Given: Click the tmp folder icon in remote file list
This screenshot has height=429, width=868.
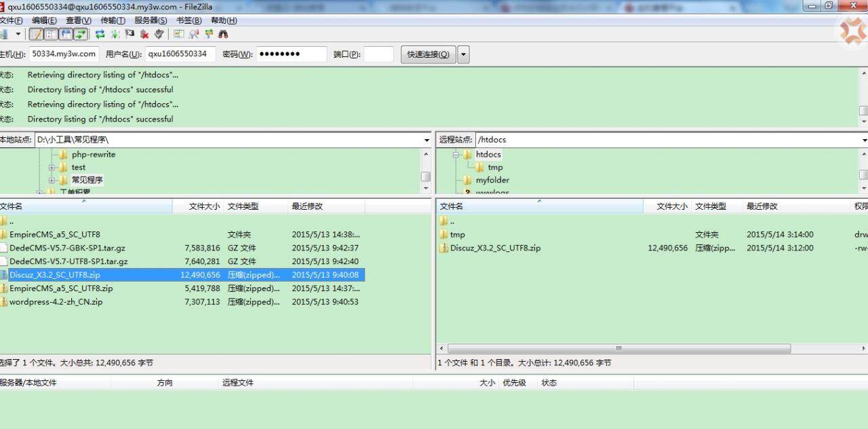Looking at the screenshot, I should [443, 234].
